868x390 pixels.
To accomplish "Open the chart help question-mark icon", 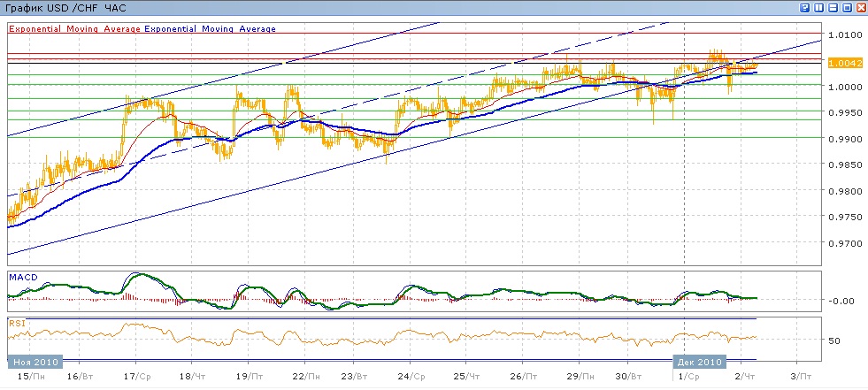I will (805, 7).
